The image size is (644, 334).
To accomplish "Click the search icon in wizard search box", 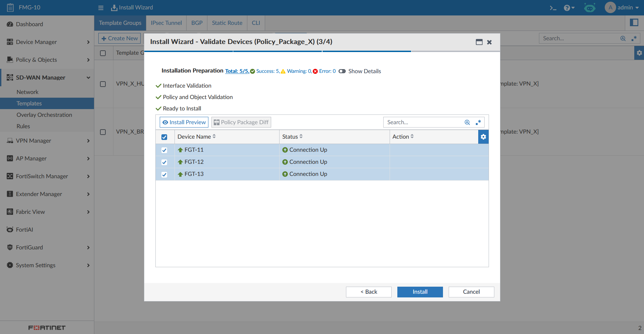I will point(467,122).
